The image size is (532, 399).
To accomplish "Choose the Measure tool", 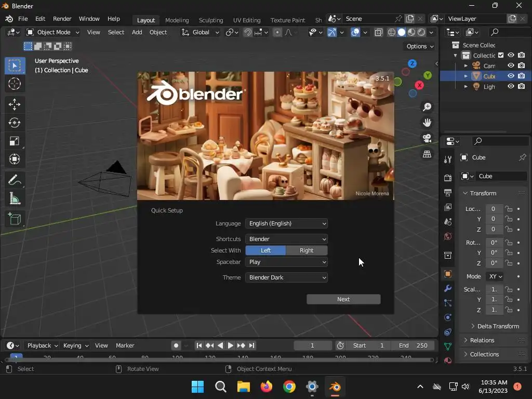I will pyautogui.click(x=15, y=198).
